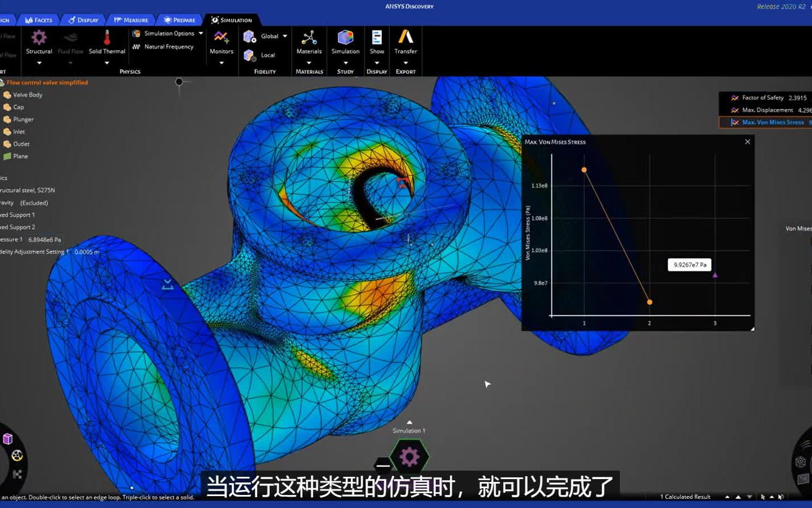Open the Simulation 1 gear control
812x508 pixels.
coord(409,456)
